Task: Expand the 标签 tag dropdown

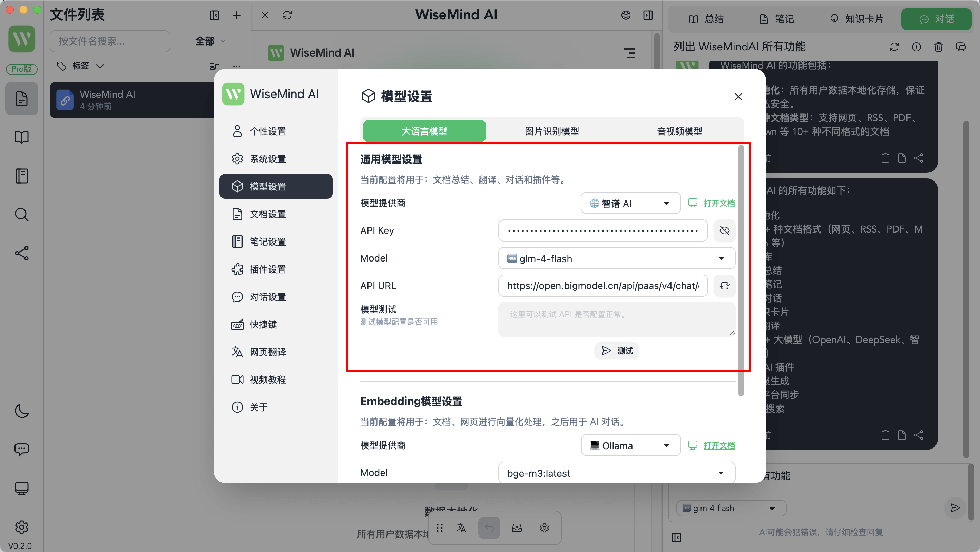Action: [x=80, y=66]
